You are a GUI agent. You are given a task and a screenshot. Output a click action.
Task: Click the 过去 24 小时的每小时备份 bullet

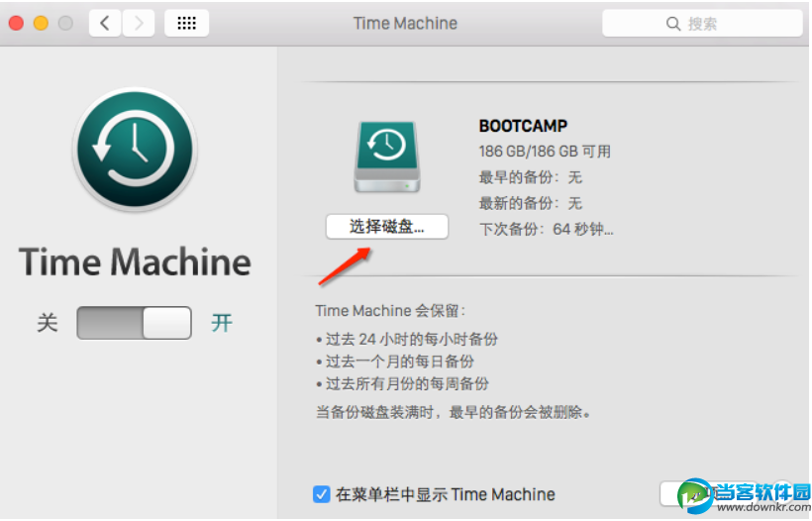tap(407, 339)
